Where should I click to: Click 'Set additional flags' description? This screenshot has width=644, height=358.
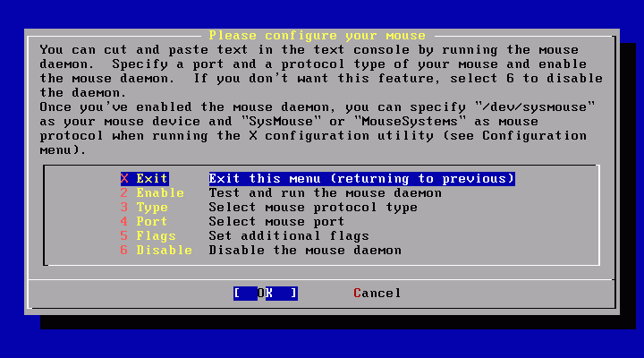289,236
